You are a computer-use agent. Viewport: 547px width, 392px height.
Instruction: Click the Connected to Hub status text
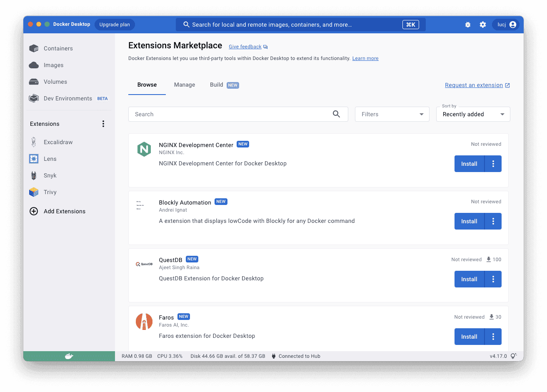(300, 356)
